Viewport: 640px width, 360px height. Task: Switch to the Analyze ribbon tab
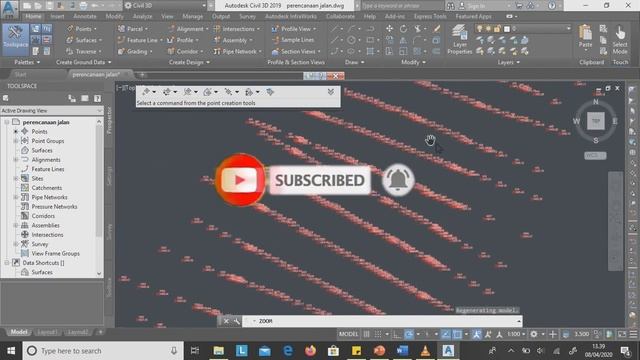(x=142, y=16)
